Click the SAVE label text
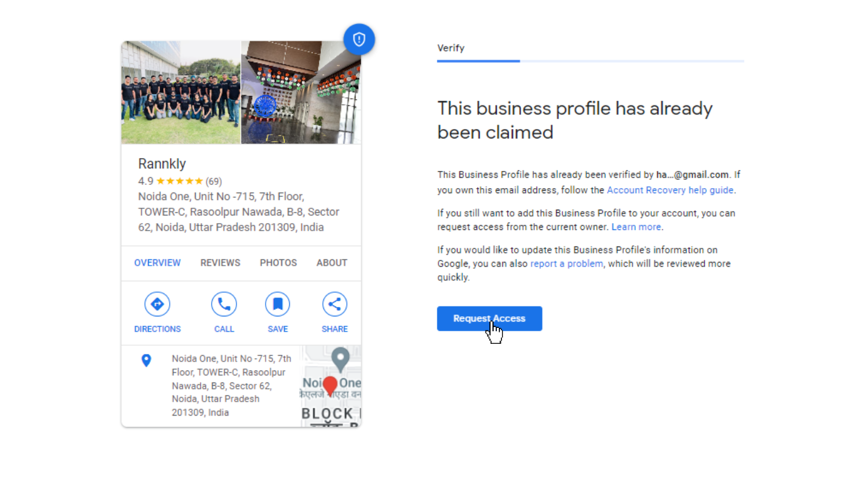Image resolution: width=868 pixels, height=488 pixels. 278,329
